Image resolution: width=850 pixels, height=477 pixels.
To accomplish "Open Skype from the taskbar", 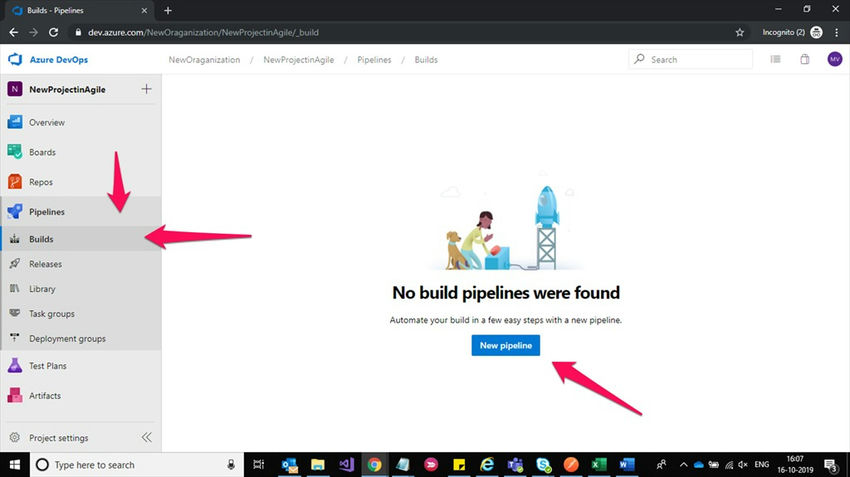I will (x=543, y=465).
